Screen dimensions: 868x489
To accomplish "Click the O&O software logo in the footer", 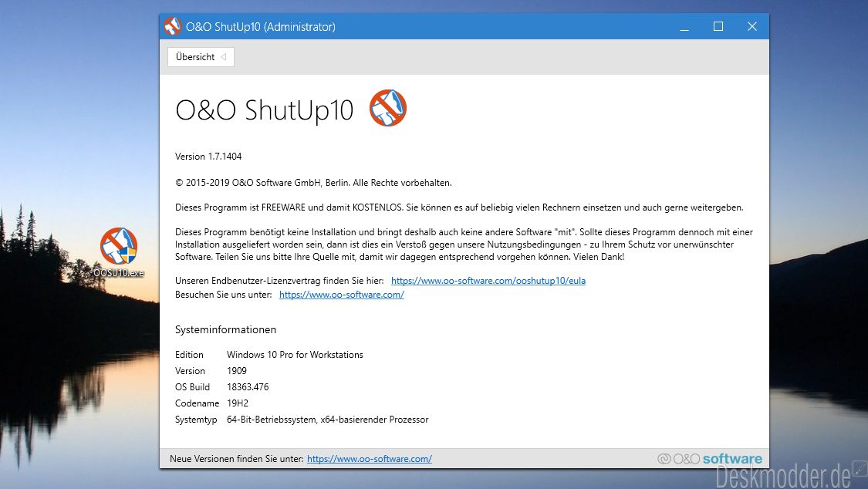I will [710, 459].
